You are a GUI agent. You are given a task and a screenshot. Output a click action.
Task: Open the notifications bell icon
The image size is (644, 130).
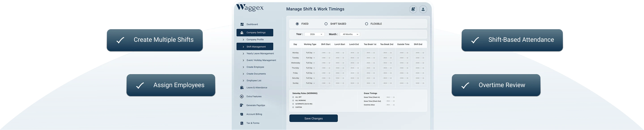(413, 9)
